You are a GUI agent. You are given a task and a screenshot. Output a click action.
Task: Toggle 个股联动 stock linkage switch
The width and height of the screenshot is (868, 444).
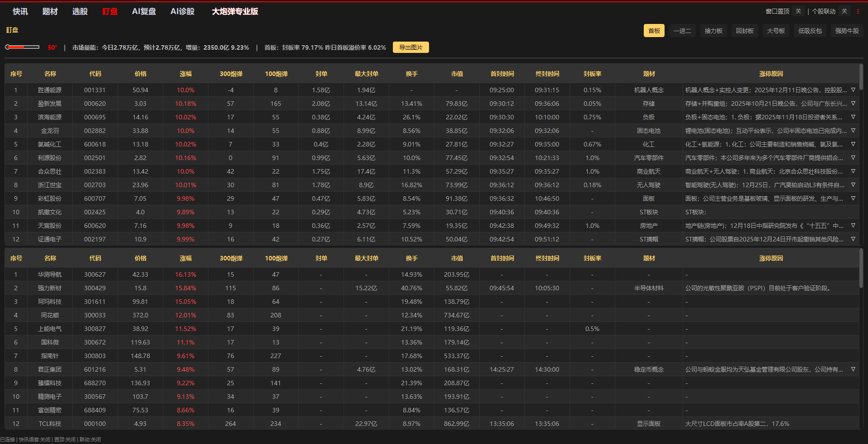844,11
